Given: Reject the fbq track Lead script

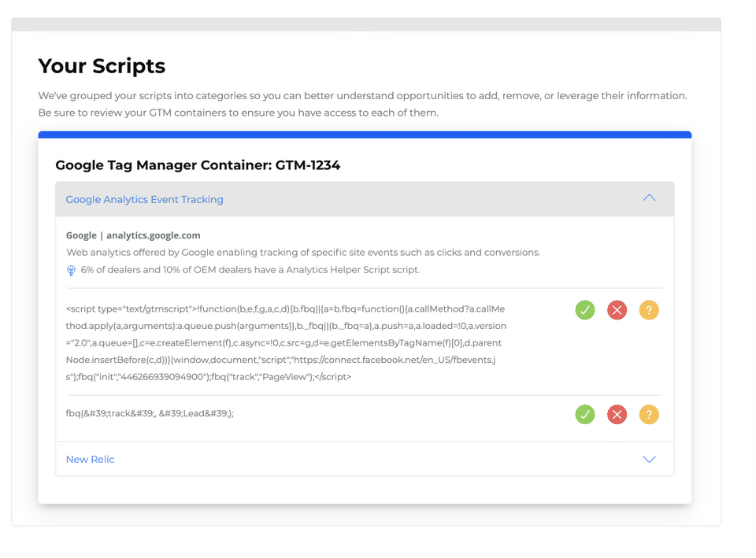Looking at the screenshot, I should pos(617,415).
